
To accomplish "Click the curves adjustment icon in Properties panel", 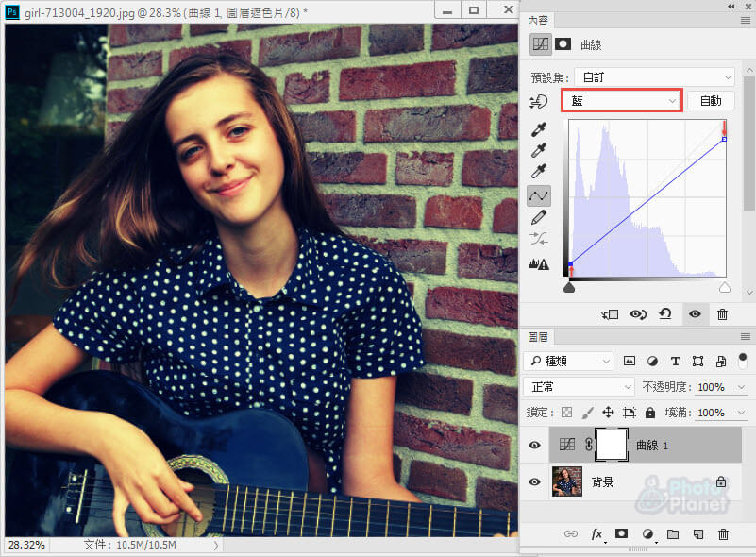I will (x=541, y=45).
